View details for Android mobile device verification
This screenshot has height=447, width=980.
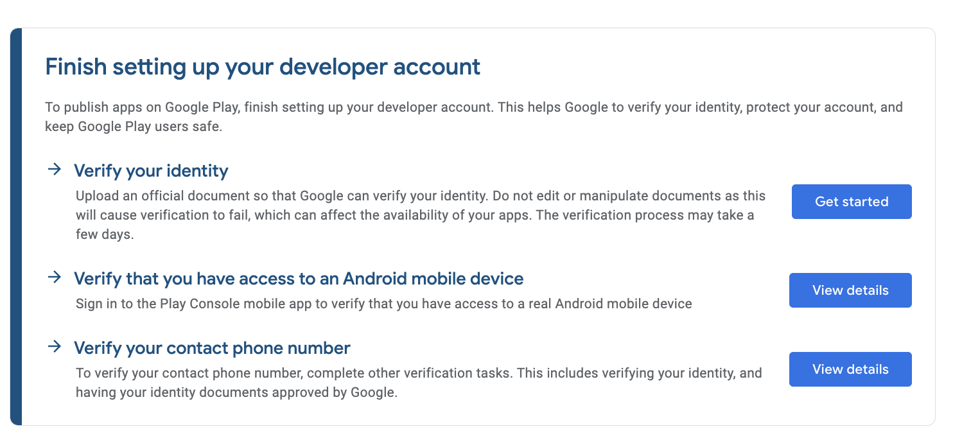click(850, 290)
